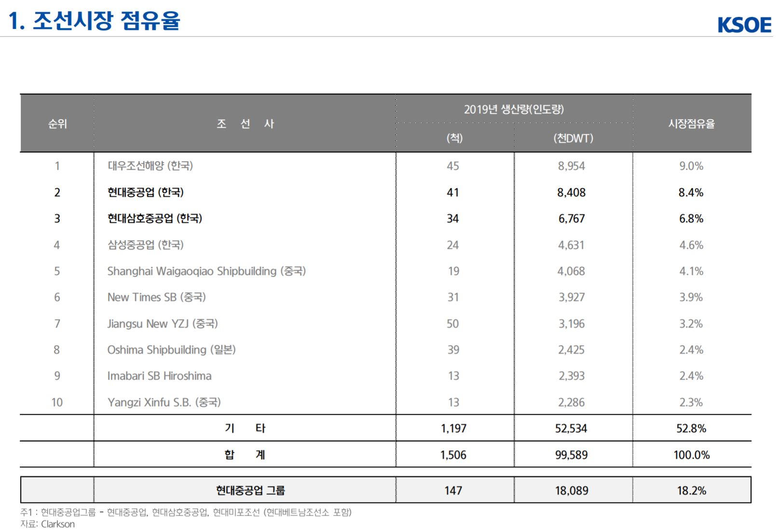Select 'New Times SB (중국)' cell
The height and width of the screenshot is (532, 781).
(x=156, y=297)
